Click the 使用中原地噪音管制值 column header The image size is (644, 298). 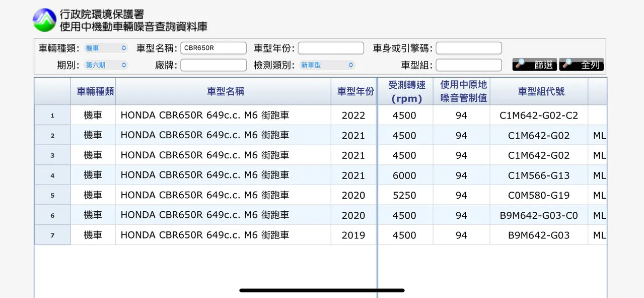tap(462, 91)
